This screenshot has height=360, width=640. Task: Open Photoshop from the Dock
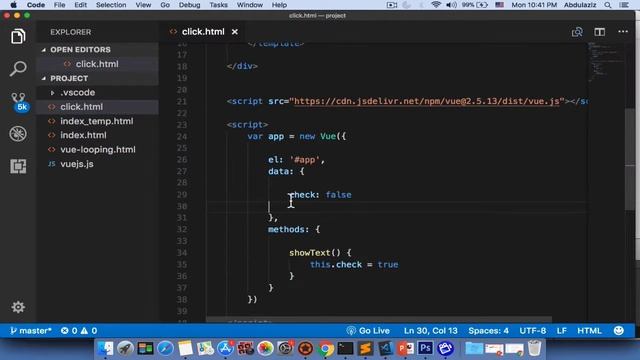[x=425, y=348]
